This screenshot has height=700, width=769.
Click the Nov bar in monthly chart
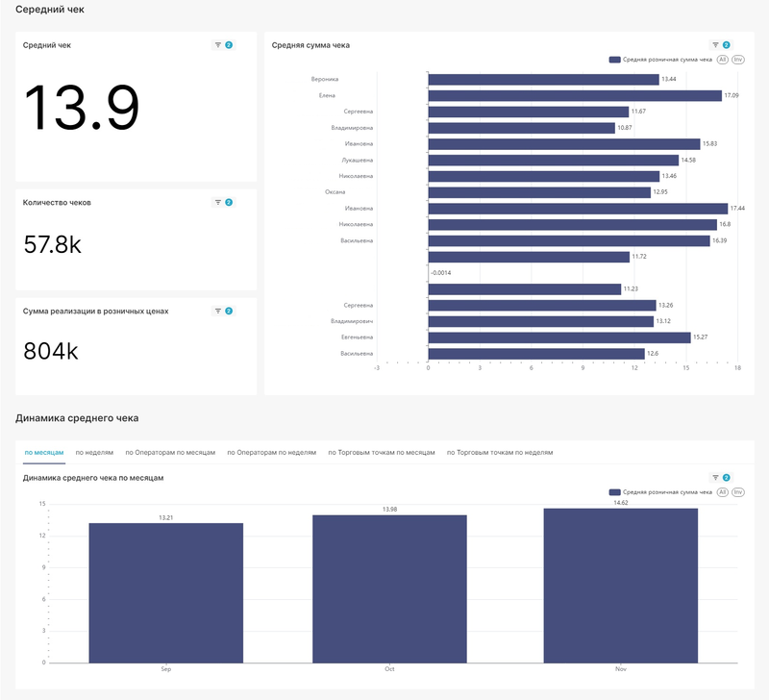coord(620,585)
